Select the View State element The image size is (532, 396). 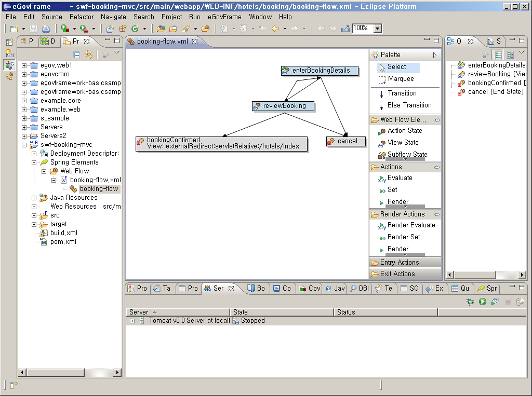(403, 142)
